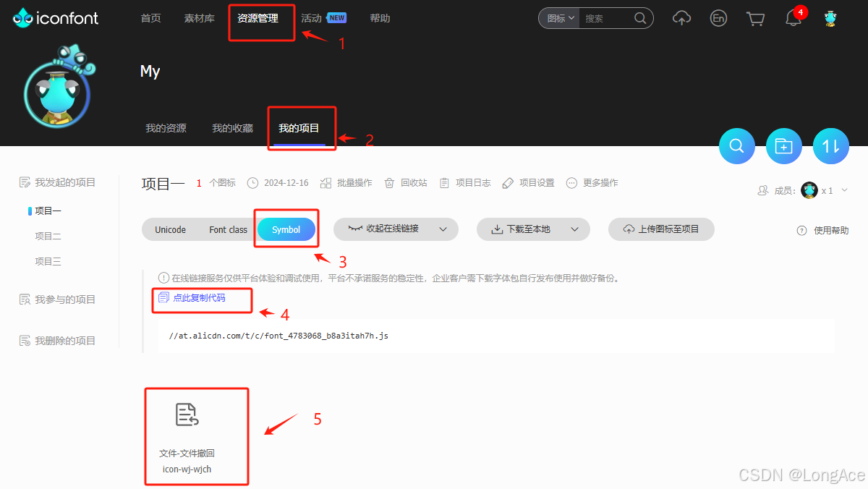Switch language with the En globe icon
868x489 pixels.
coord(718,17)
